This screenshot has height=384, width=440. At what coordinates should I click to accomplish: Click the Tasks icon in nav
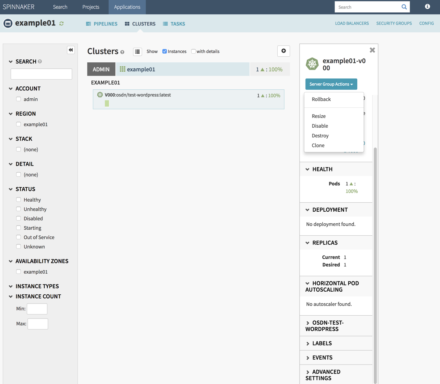[x=165, y=24]
